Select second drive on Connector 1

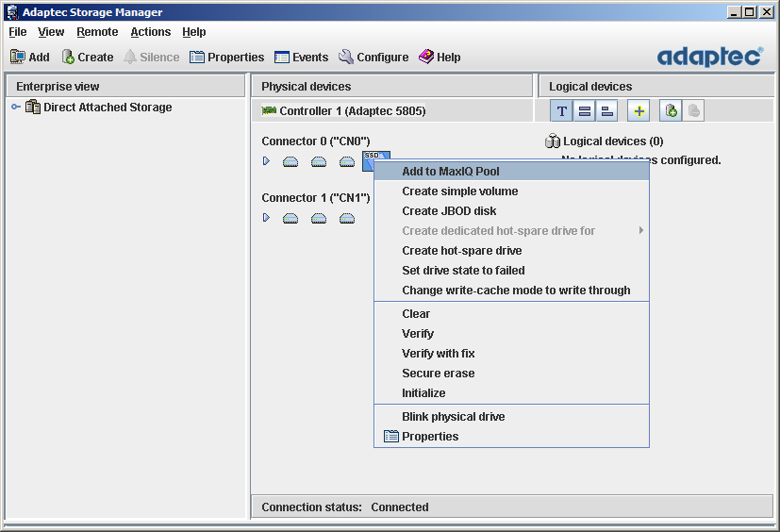(x=319, y=219)
